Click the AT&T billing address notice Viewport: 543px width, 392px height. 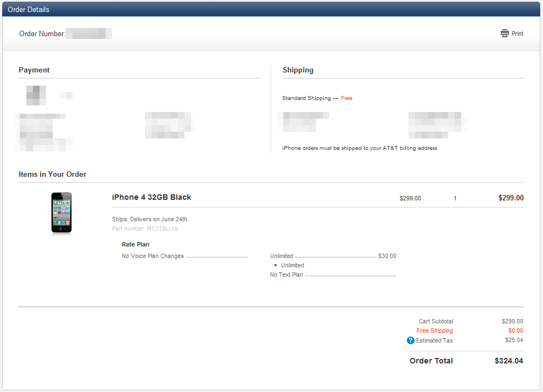pyautogui.click(x=360, y=148)
